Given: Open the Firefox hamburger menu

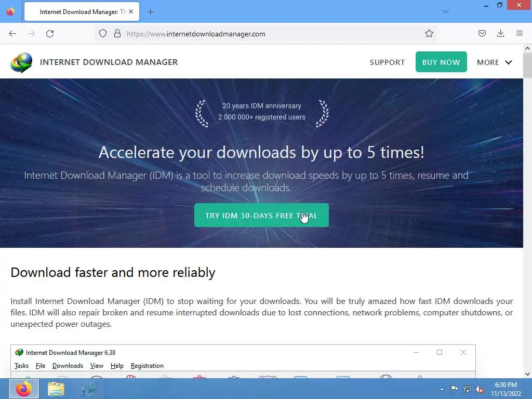Looking at the screenshot, I should tap(520, 34).
